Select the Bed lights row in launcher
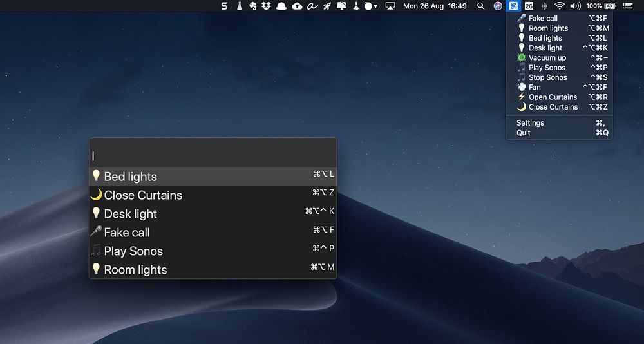 click(213, 176)
